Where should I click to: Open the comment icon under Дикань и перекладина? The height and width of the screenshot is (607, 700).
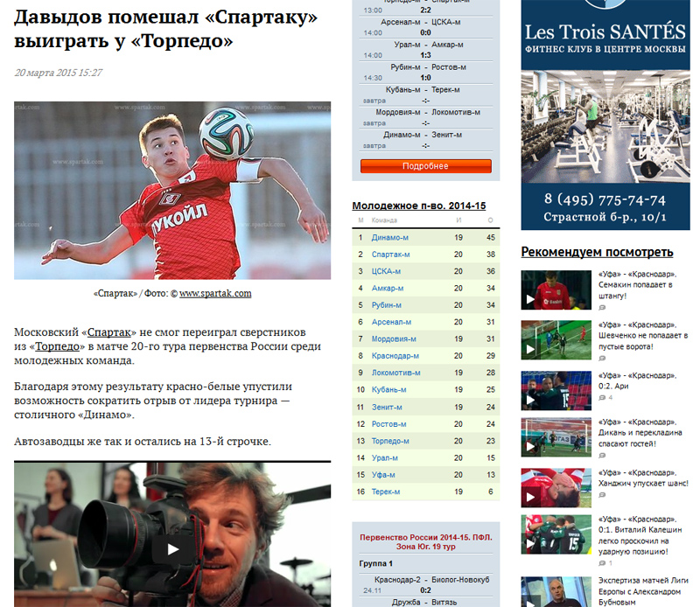pos(602,456)
